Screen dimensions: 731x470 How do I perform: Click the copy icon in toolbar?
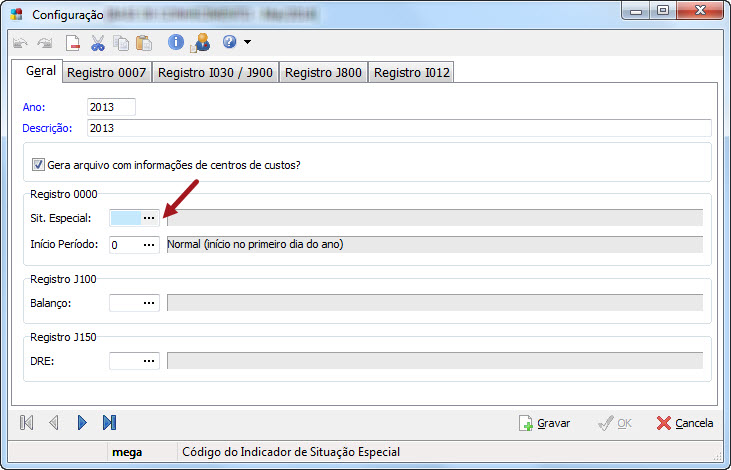121,42
